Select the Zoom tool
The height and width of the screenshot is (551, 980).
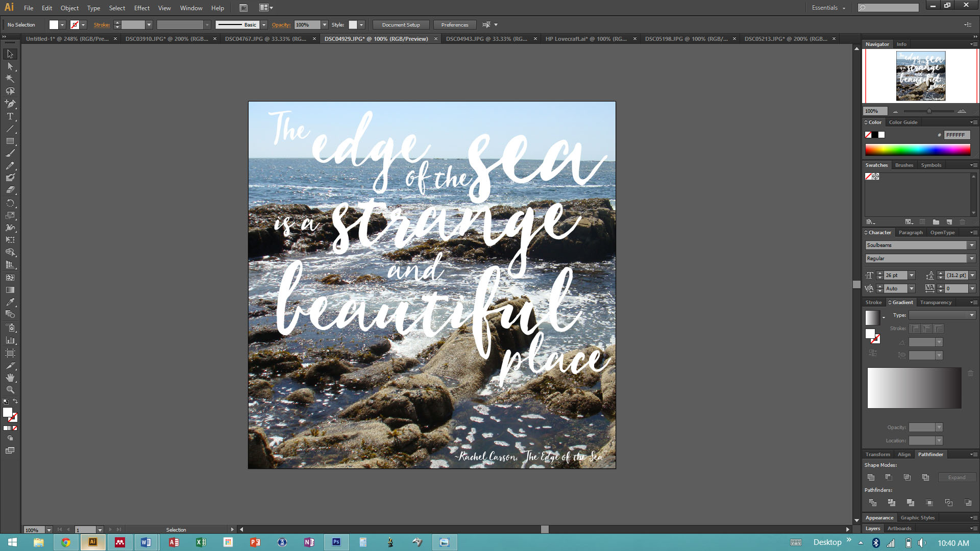(10, 390)
